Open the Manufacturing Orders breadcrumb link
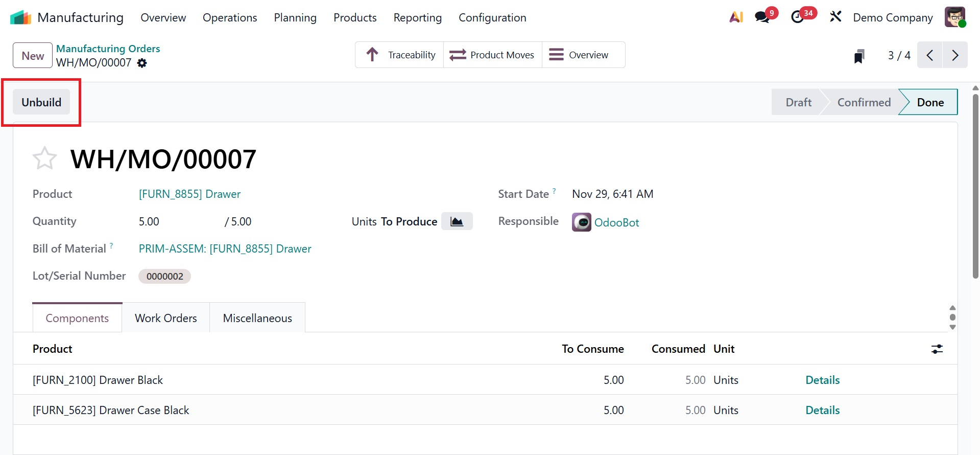980x455 pixels. pos(108,49)
